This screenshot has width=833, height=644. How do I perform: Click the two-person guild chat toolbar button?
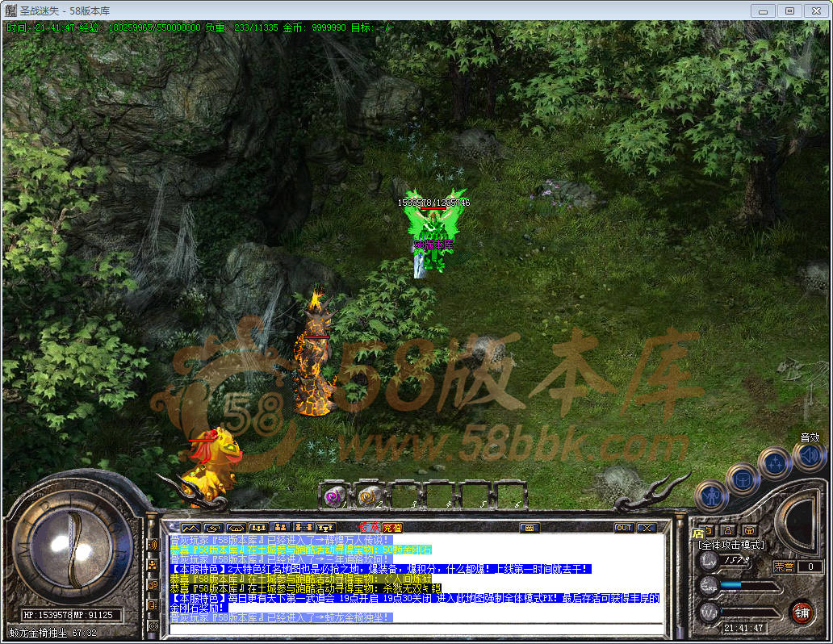[x=281, y=528]
